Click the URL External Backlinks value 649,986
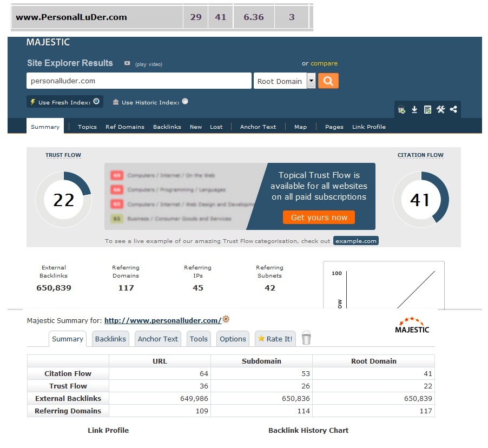The image size is (488, 448). click(194, 398)
